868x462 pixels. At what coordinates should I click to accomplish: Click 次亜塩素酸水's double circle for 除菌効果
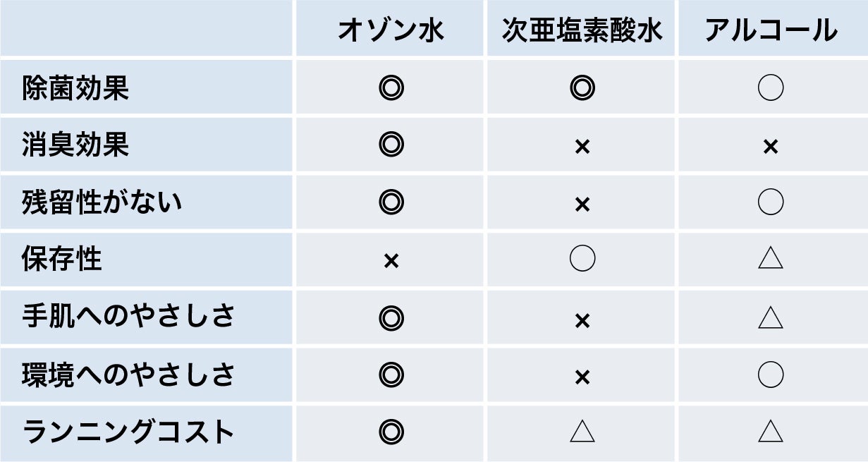(x=582, y=88)
